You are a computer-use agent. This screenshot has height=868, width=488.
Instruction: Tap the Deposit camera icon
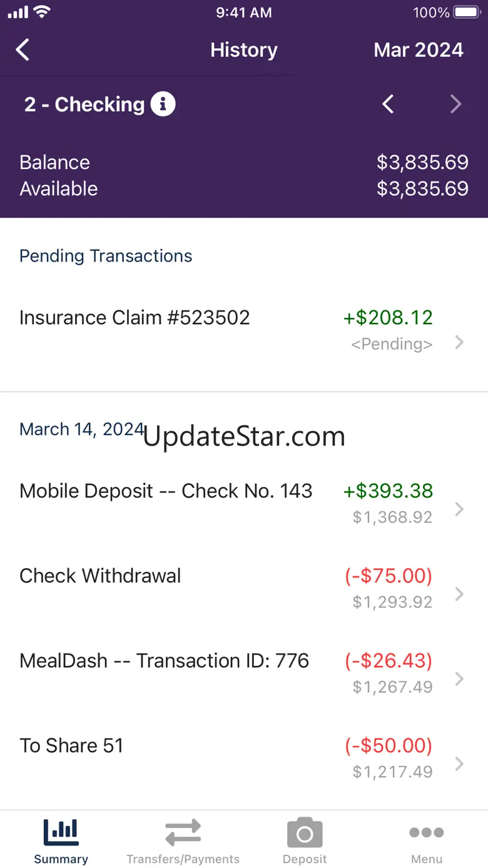[305, 833]
